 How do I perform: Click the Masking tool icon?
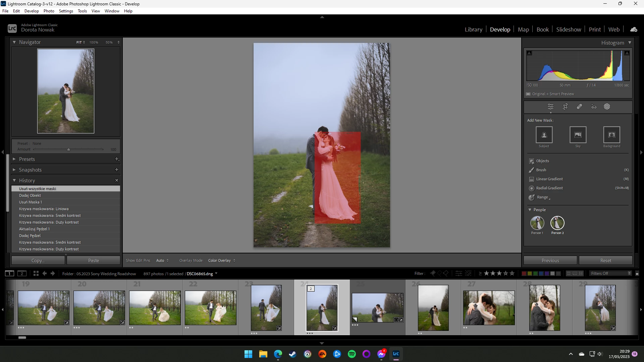click(x=607, y=107)
